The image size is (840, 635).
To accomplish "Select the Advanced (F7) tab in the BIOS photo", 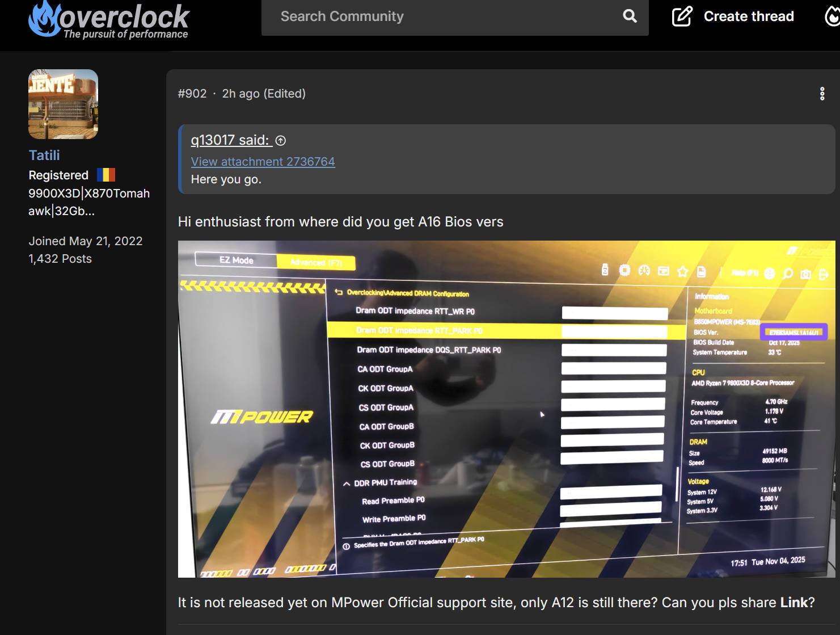I will pyautogui.click(x=316, y=262).
